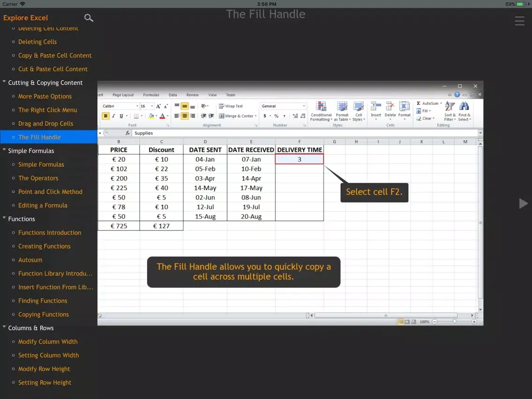Apply Accounting Number Format dollar icon
The height and width of the screenshot is (399, 532).
(265, 116)
